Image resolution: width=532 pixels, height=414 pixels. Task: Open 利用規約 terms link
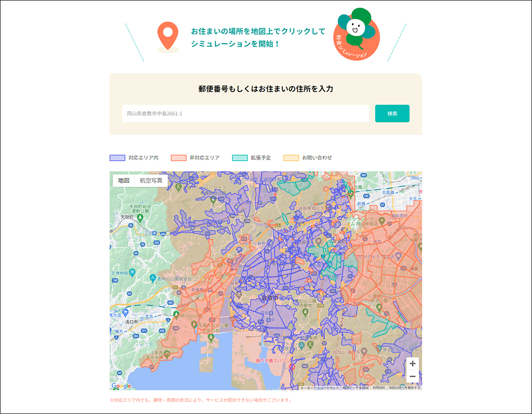[379, 387]
